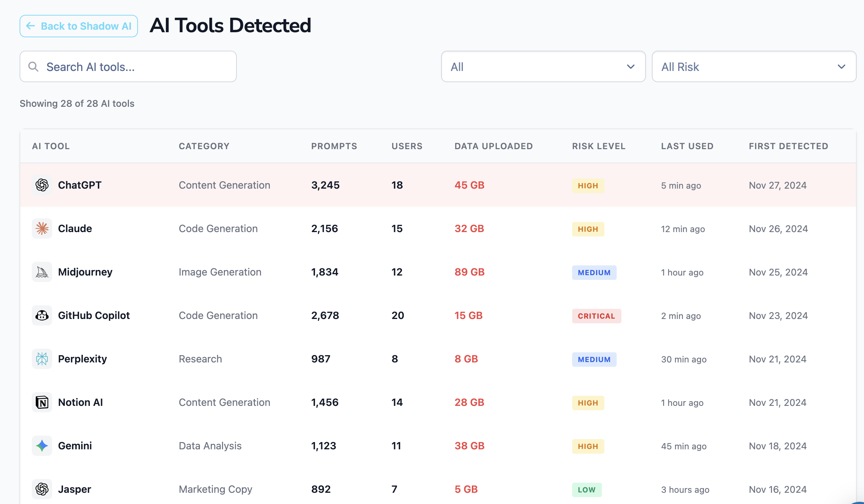Click the 'Nov 27, 2024' first detected cell
Screen dimensions: 864x504
778,185
